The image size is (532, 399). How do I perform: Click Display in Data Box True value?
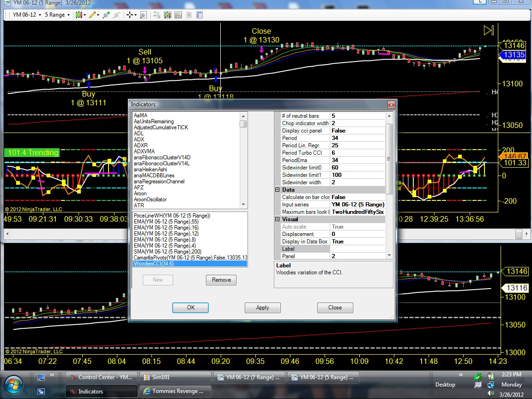click(357, 242)
